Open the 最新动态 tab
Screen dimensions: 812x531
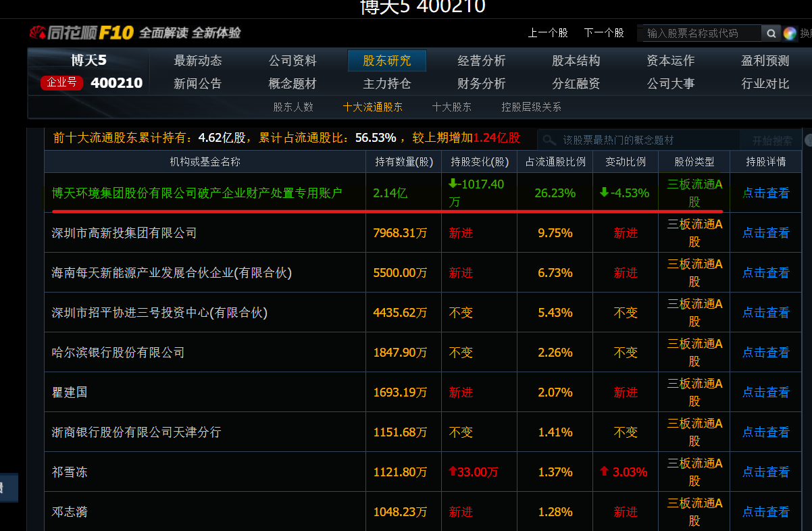click(x=198, y=61)
